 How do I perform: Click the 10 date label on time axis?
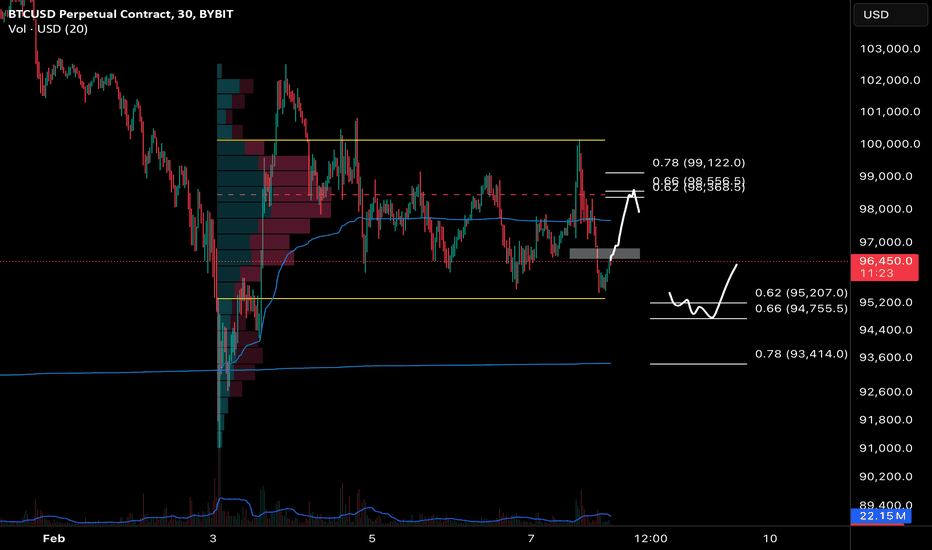pyautogui.click(x=770, y=539)
